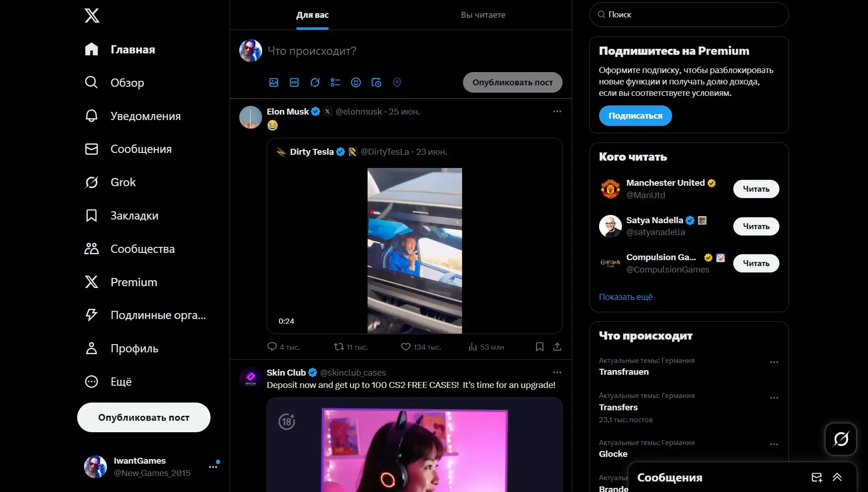Image resolution: width=868 pixels, height=492 pixels.
Task: Expand the Сообщения messages drawer
Action: tap(837, 477)
